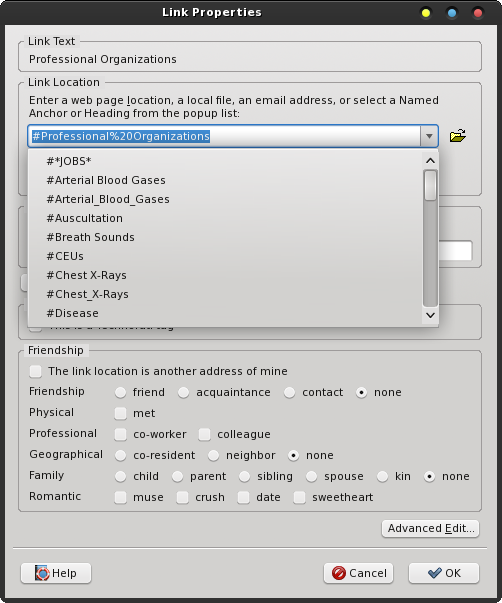This screenshot has width=502, height=603.
Task: Tick the 'met' Physical checkbox
Action: (120, 413)
